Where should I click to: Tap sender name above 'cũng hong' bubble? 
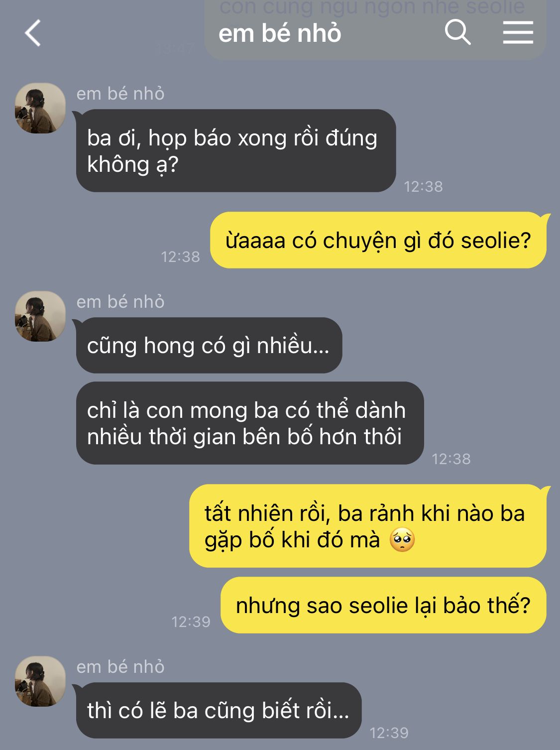click(x=120, y=302)
